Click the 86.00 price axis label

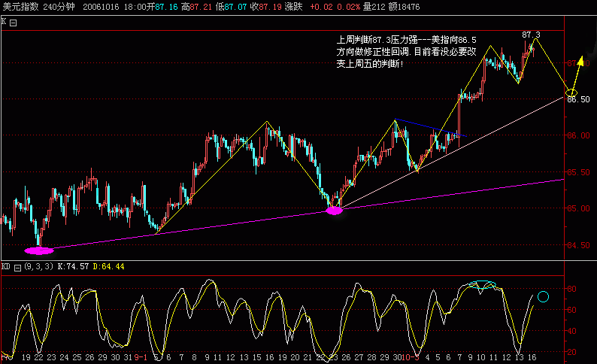(x=579, y=135)
